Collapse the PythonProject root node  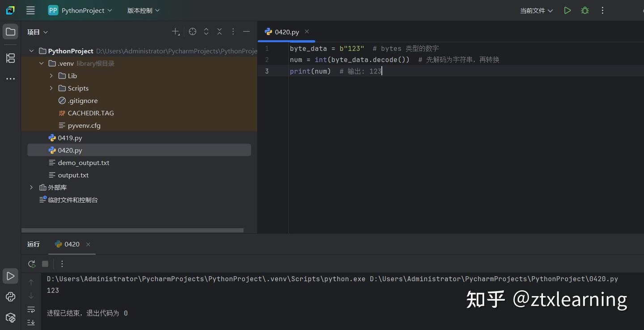(31, 51)
